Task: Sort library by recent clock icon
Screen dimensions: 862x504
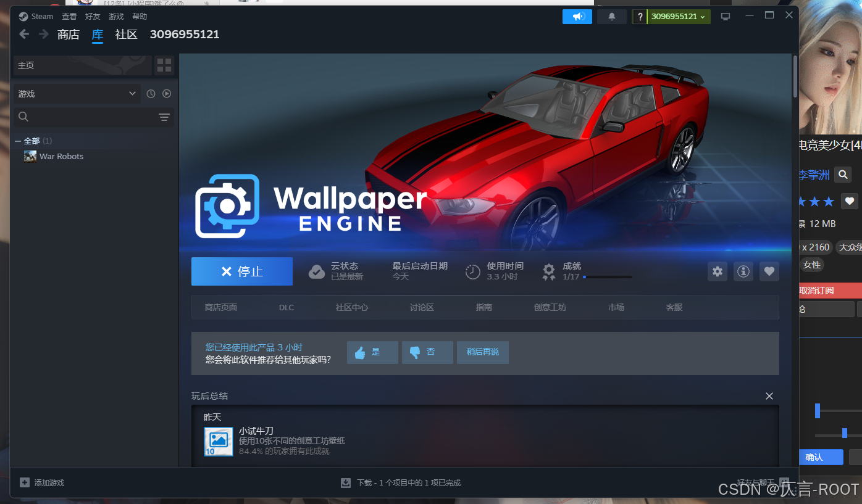Action: coord(151,94)
